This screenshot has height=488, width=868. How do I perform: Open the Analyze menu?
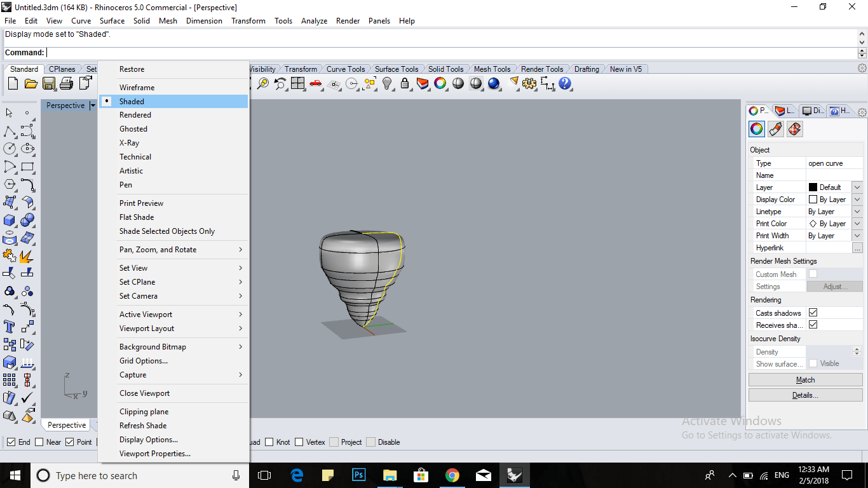[314, 21]
